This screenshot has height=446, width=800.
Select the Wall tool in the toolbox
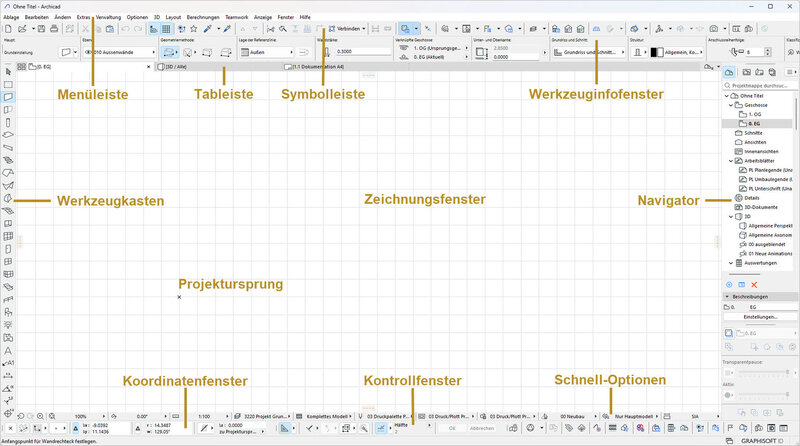tap(9, 98)
